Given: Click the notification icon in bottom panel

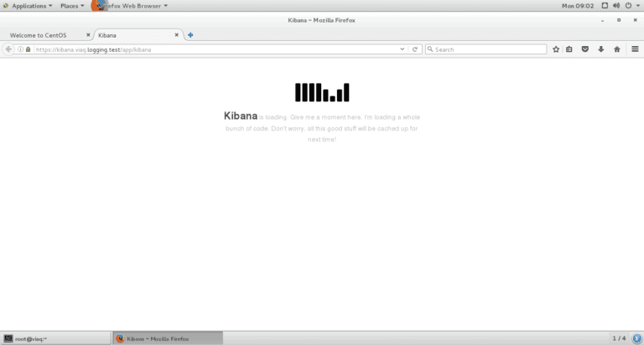Looking at the screenshot, I should pos(636,338).
